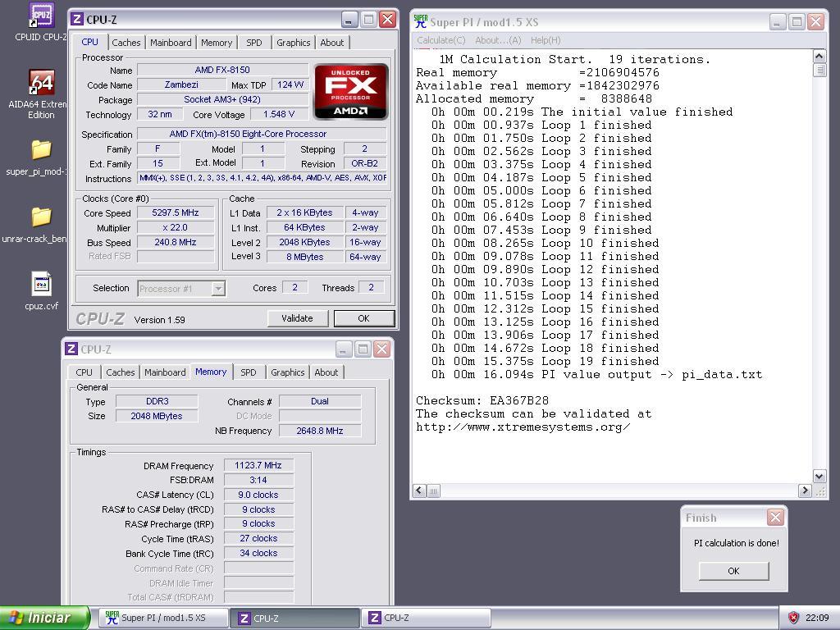This screenshot has height=630, width=840.
Task: Click the Channels # value Dual
Action: [320, 401]
